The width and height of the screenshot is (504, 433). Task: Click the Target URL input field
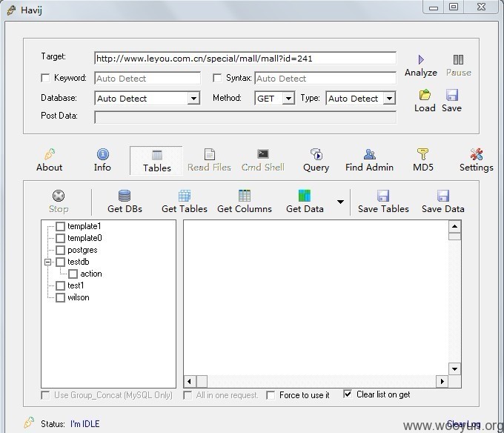coord(245,59)
